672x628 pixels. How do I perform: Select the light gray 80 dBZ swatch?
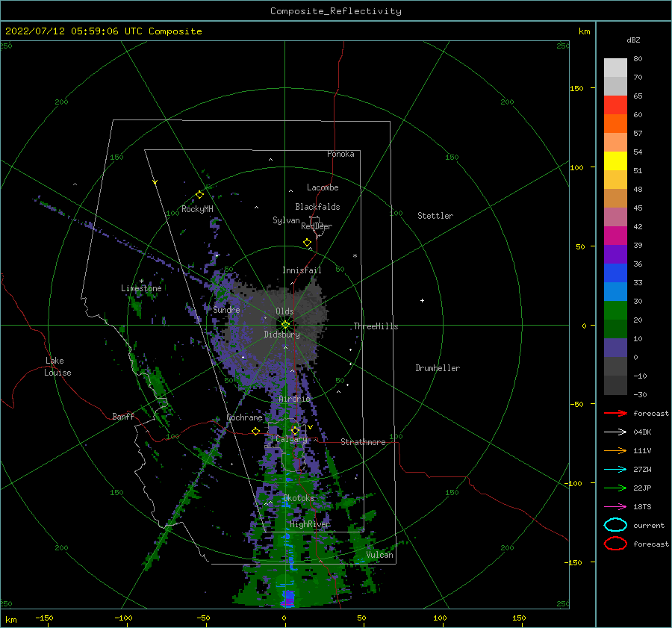tap(615, 68)
